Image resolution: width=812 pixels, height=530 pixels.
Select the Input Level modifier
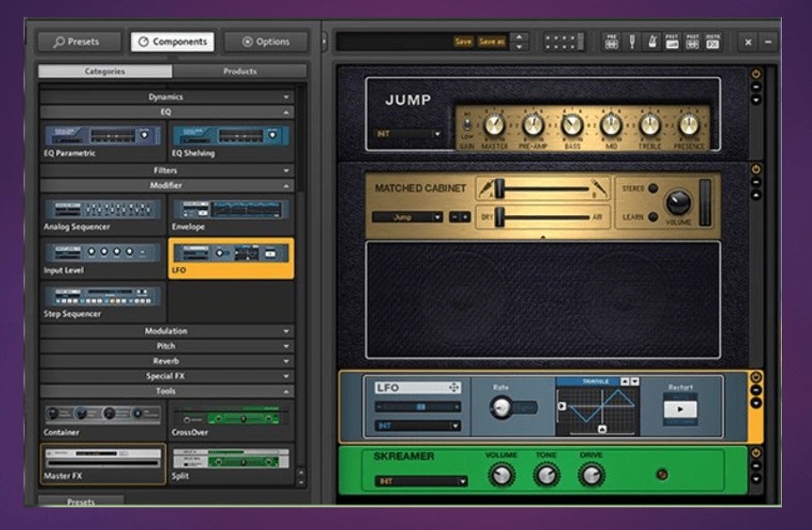pos(103,258)
